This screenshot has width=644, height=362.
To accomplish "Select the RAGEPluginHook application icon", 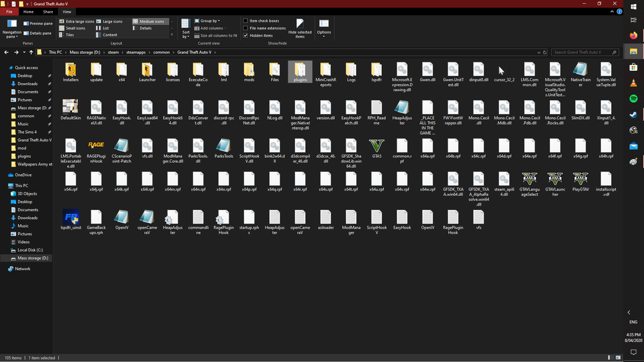I will pos(96,145).
